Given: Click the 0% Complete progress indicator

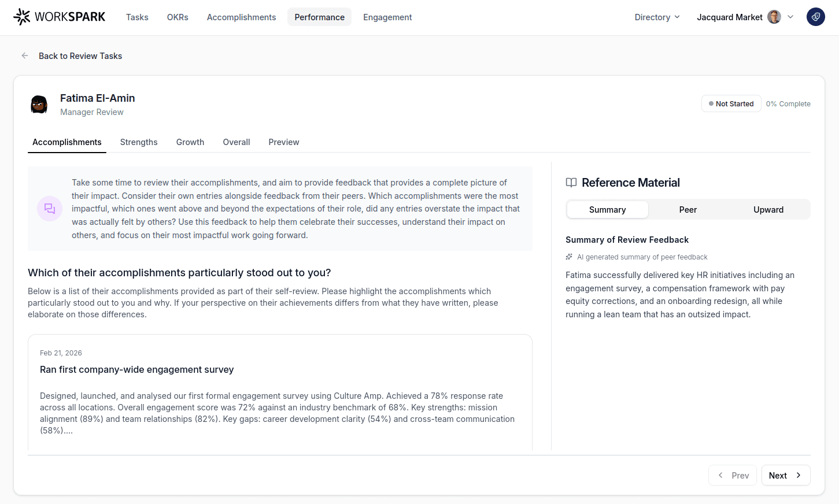Looking at the screenshot, I should coord(788,103).
